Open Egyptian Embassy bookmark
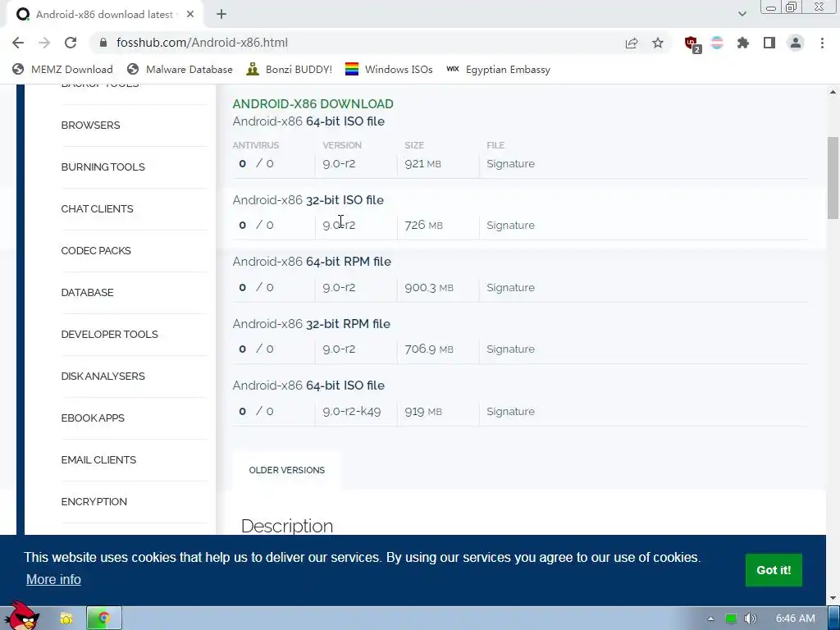 (498, 70)
